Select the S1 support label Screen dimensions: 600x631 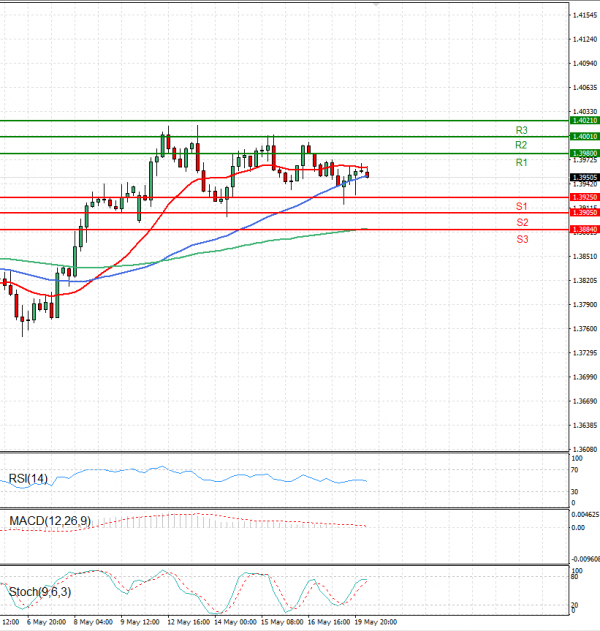tap(521, 206)
